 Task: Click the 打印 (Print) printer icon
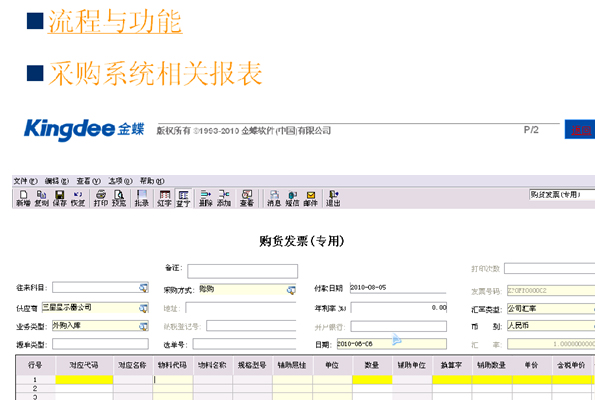point(101,198)
